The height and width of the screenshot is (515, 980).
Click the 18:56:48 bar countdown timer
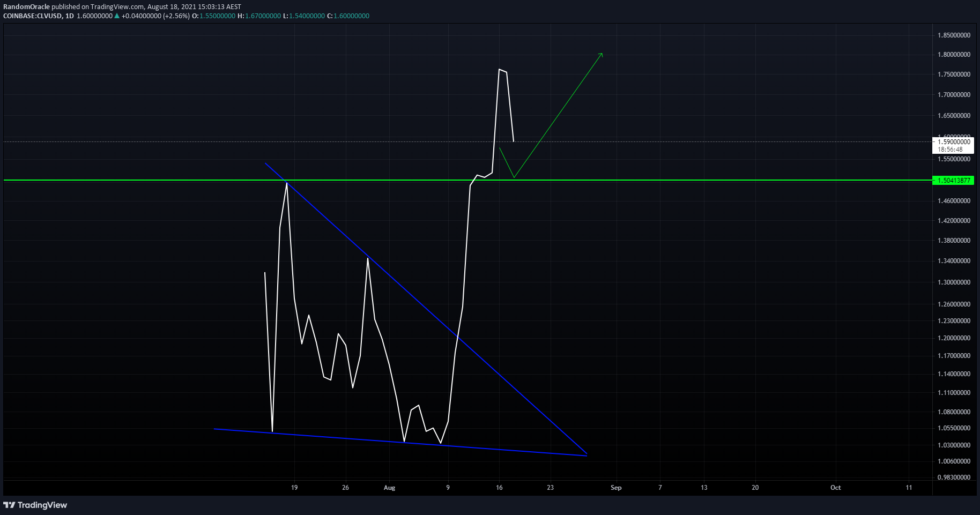click(950, 150)
